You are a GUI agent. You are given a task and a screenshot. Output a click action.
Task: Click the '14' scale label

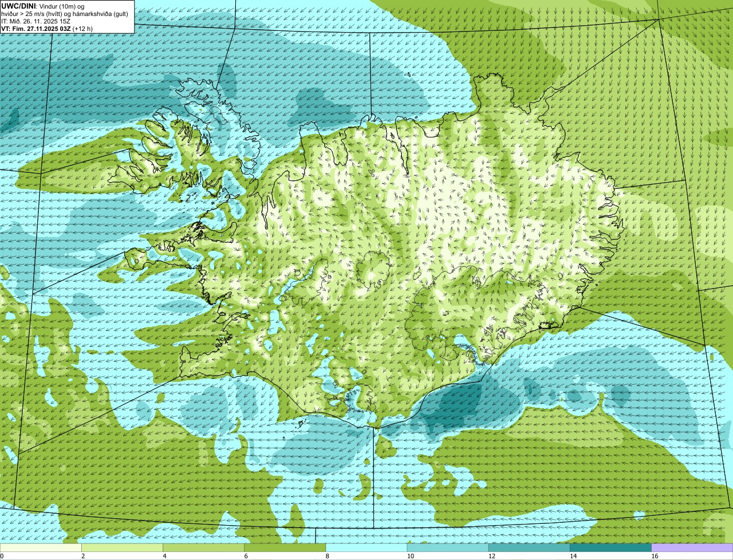point(573,556)
